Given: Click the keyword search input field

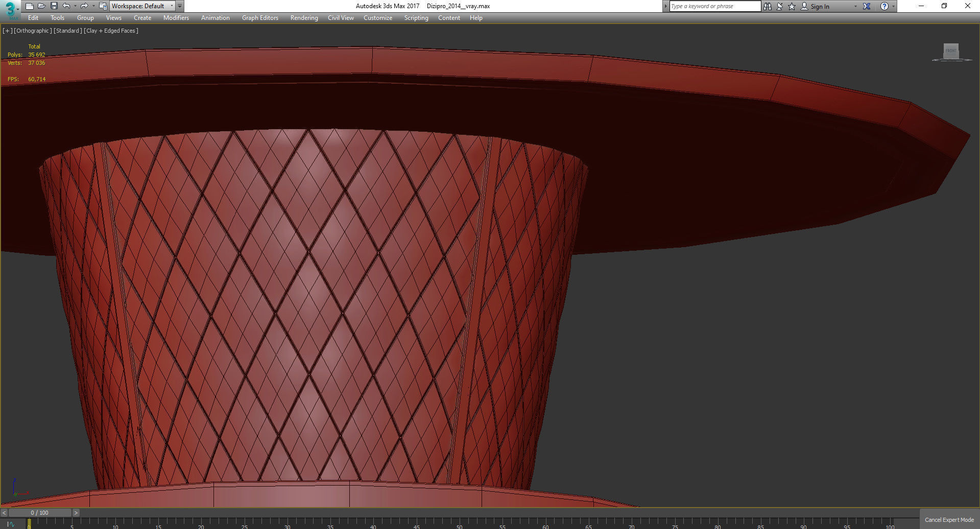Looking at the screenshot, I should click(715, 6).
